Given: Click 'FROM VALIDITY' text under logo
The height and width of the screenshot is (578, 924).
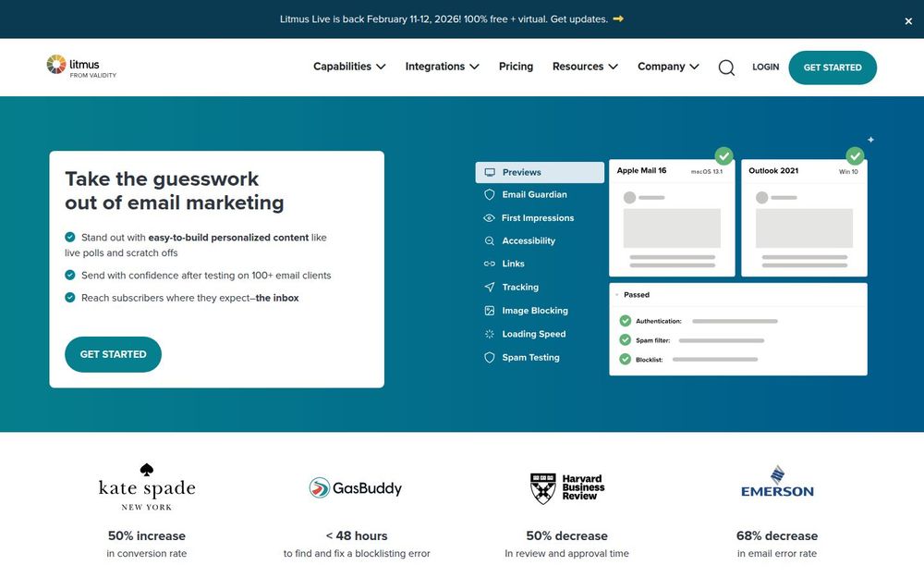Looking at the screenshot, I should (93, 76).
